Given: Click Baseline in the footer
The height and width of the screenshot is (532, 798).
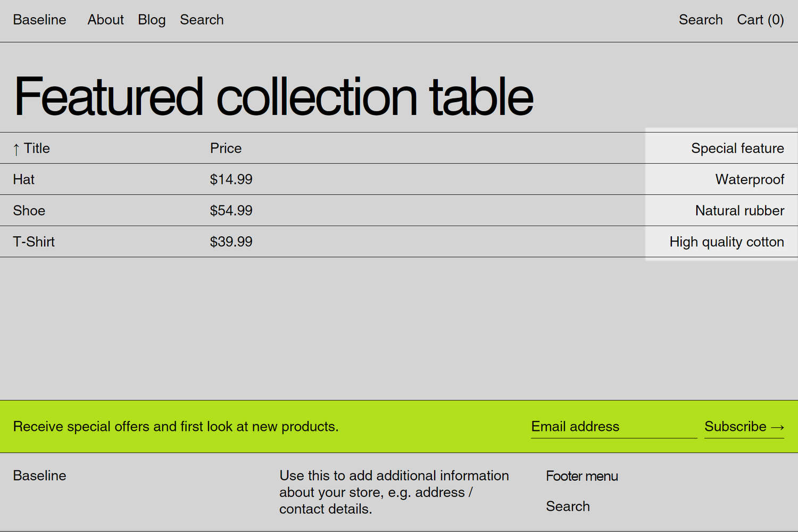Looking at the screenshot, I should pos(39,476).
